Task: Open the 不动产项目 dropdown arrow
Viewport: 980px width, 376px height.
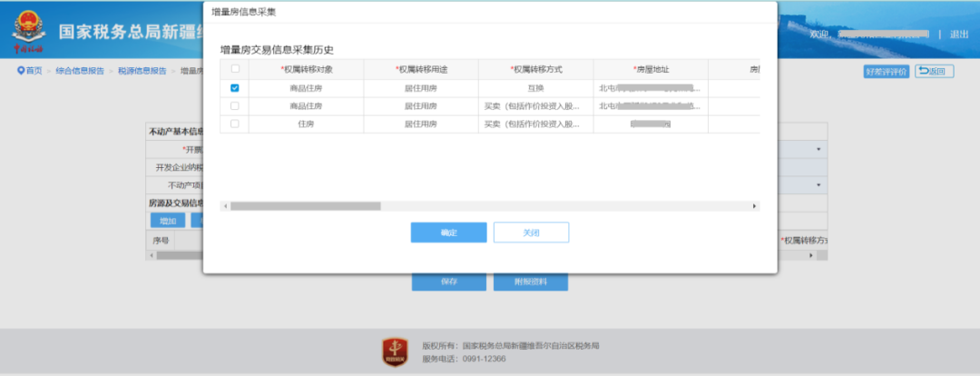Action: pyautogui.click(x=818, y=186)
